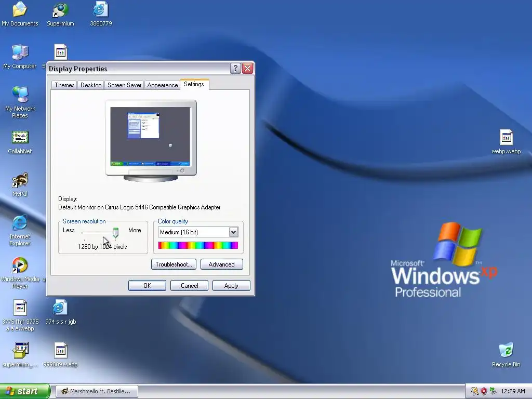Screen dimensions: 532x399
Task: Click the Troubleshoot... button
Action: coord(174,264)
